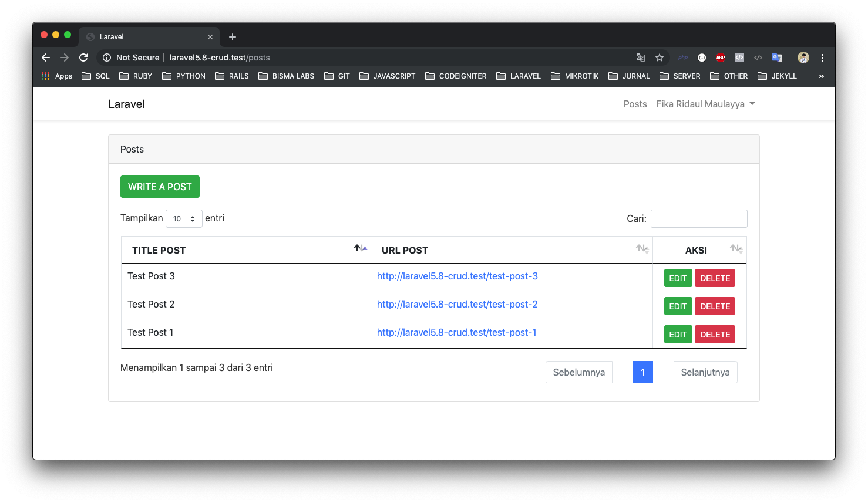
Task: Select pagination page 1
Action: click(x=643, y=372)
